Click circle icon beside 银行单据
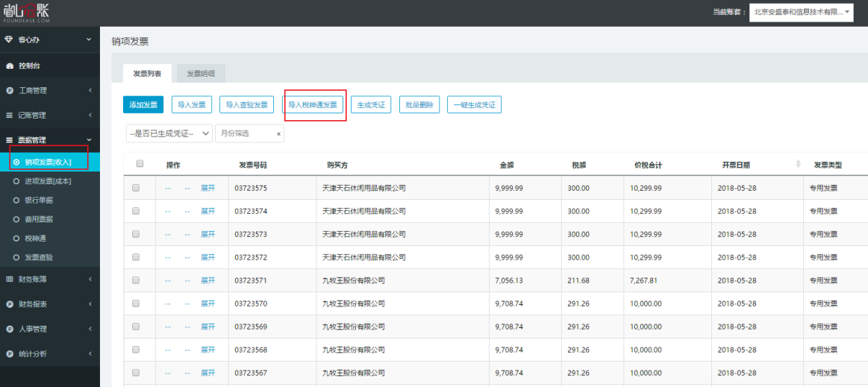Screen dimensions: 868x387 16,200
